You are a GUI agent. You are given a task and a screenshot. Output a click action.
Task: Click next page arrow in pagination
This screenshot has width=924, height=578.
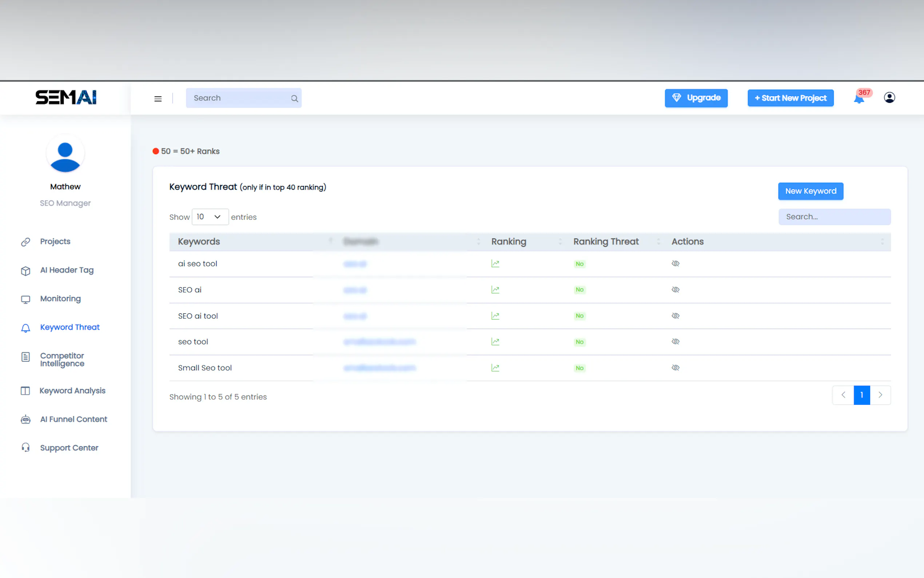click(x=880, y=395)
